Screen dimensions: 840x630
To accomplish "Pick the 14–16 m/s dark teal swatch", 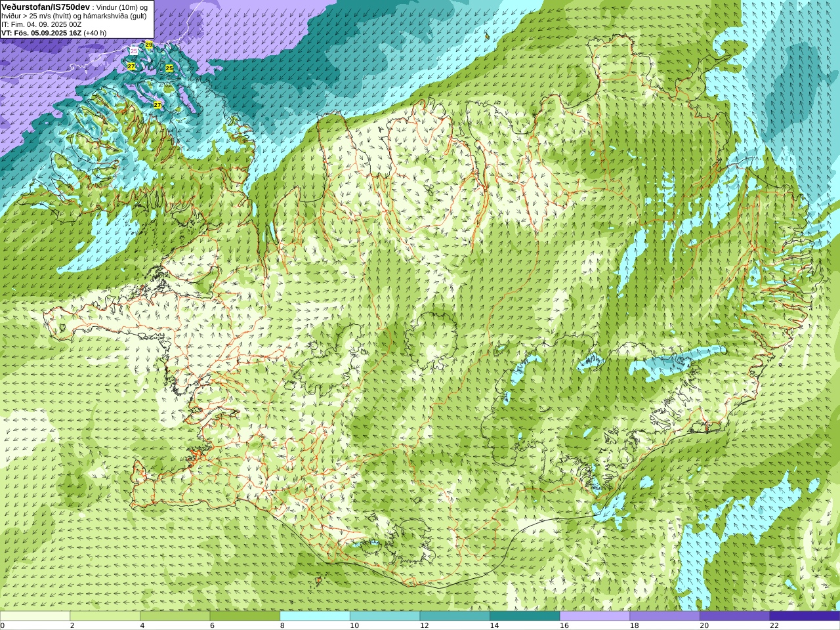I will [525, 616].
